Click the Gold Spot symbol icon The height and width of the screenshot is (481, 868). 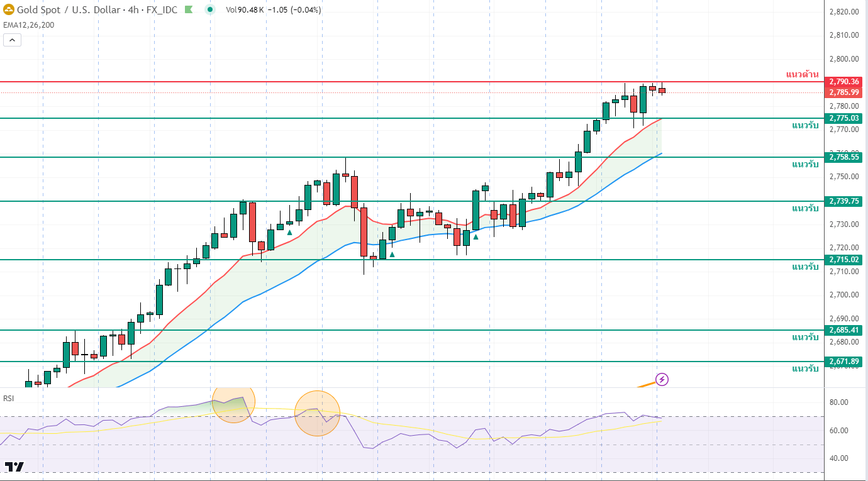(9, 10)
